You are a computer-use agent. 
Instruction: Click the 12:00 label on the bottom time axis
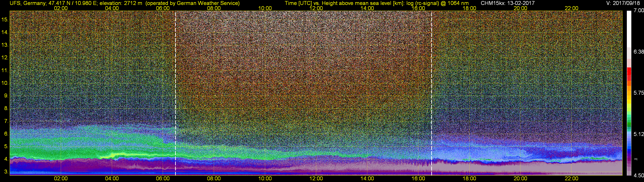click(x=316, y=179)
